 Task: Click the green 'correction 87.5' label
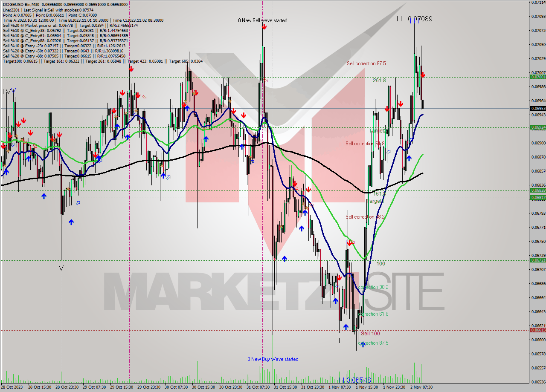coord(373,343)
